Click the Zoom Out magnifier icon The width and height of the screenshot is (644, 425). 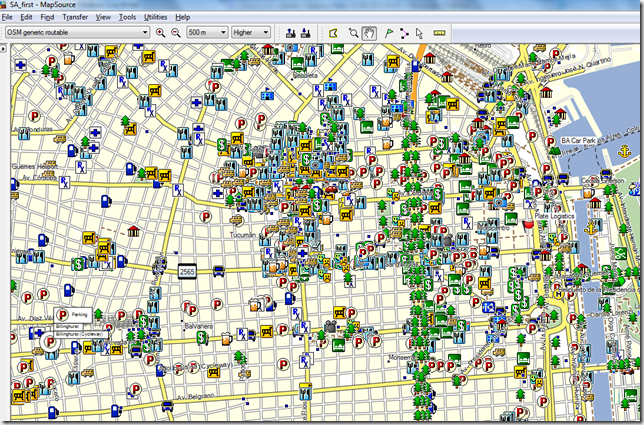tap(175, 32)
